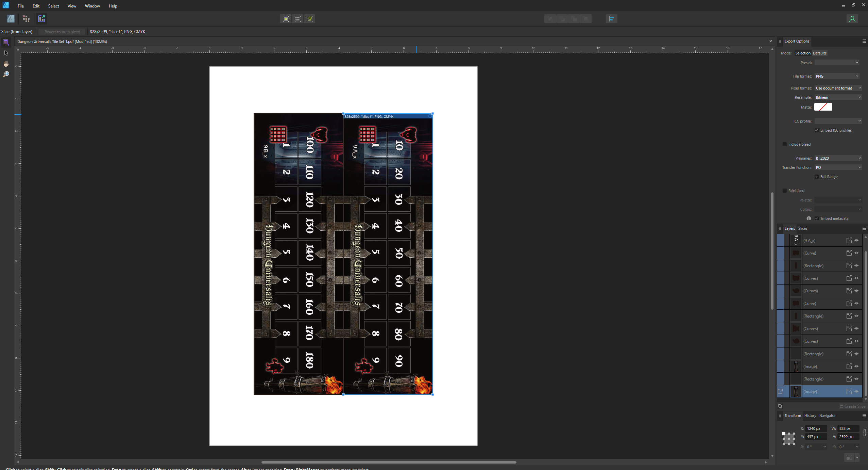Click the middle snapping icon in the top toolbar
This screenshot has width=868, height=470.
(298, 19)
